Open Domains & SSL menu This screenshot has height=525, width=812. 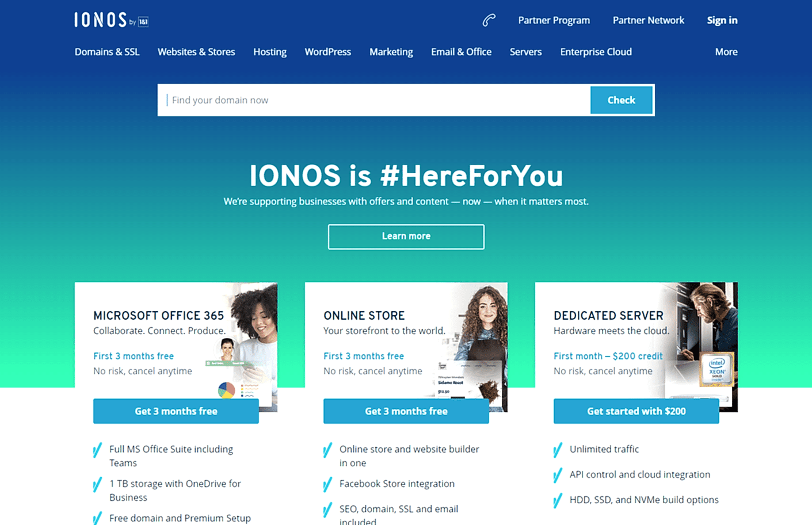pos(107,52)
